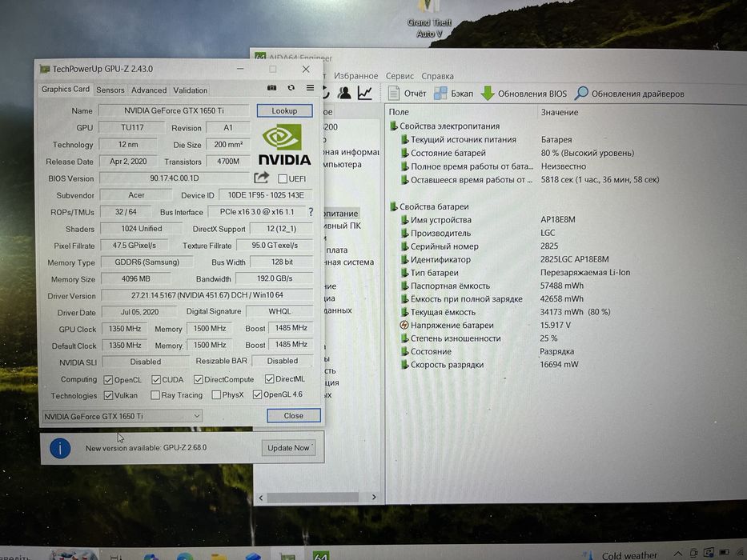Click Обновления драйверов label in AIDA64 toolbar
The width and height of the screenshot is (747, 560).
click(637, 94)
